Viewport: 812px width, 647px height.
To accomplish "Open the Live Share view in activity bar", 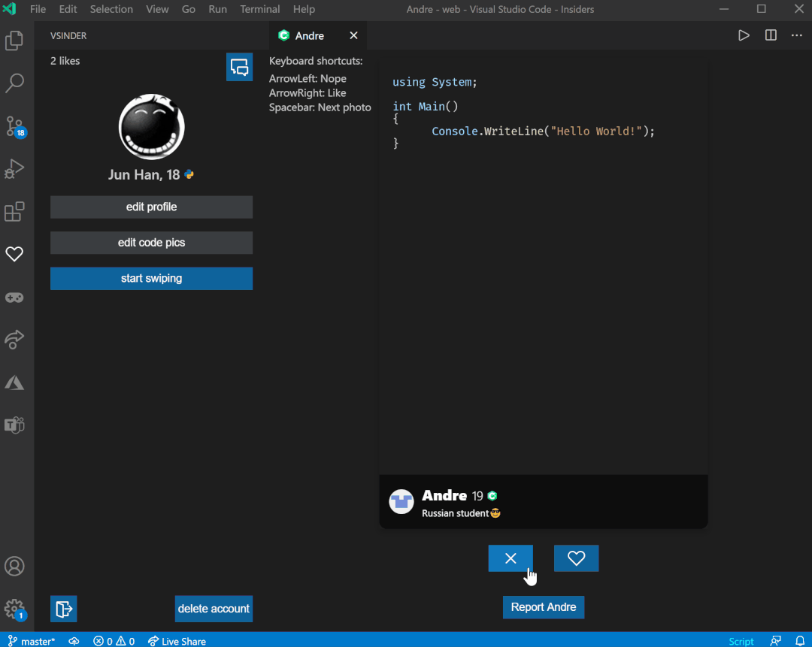I will coord(14,340).
